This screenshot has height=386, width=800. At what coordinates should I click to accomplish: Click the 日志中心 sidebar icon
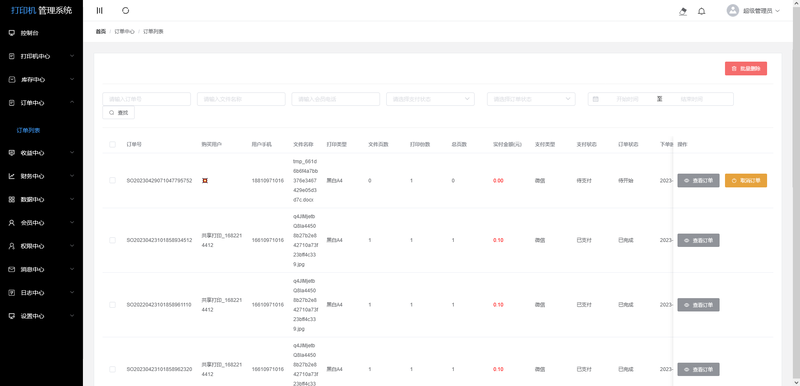(x=12, y=293)
